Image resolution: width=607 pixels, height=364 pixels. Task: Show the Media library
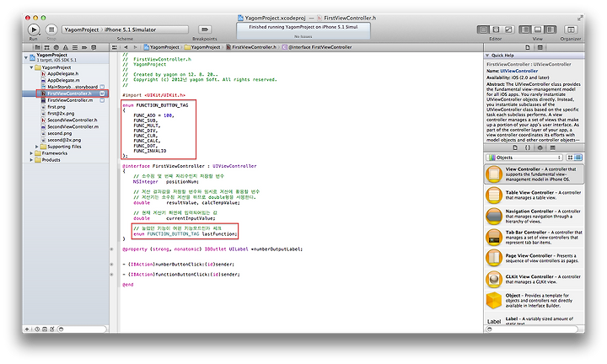coord(553,147)
